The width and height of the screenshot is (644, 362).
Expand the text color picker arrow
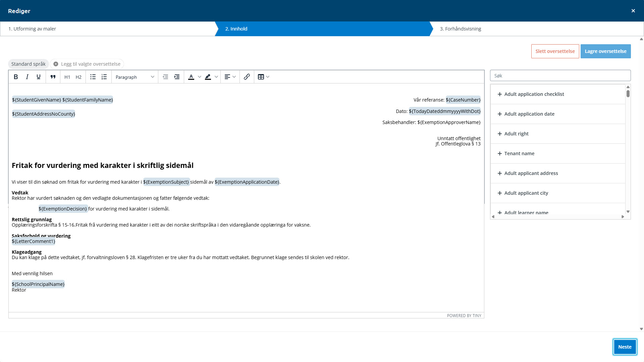pos(200,77)
